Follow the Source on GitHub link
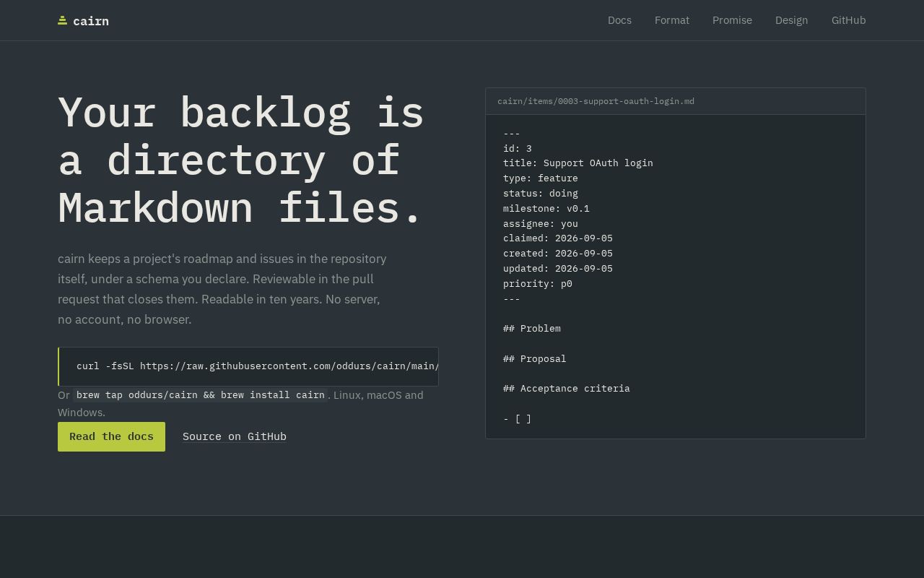Screen dimensions: 924x578 [x=235, y=436]
